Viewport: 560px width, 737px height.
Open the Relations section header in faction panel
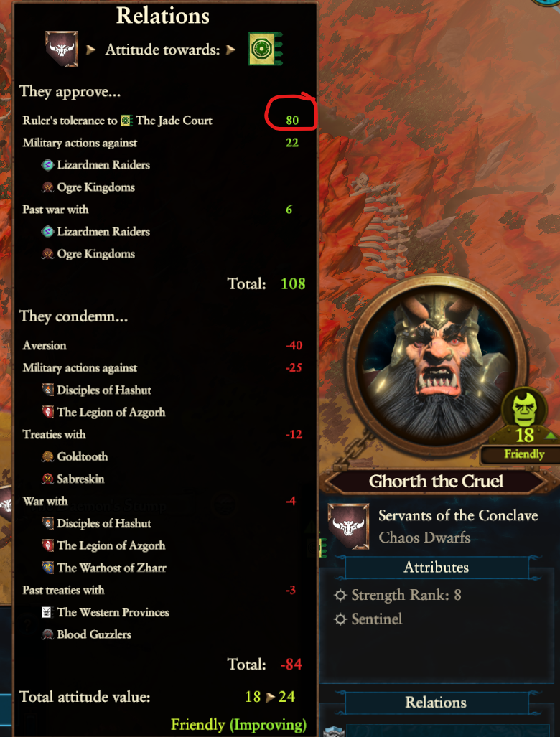tap(437, 703)
